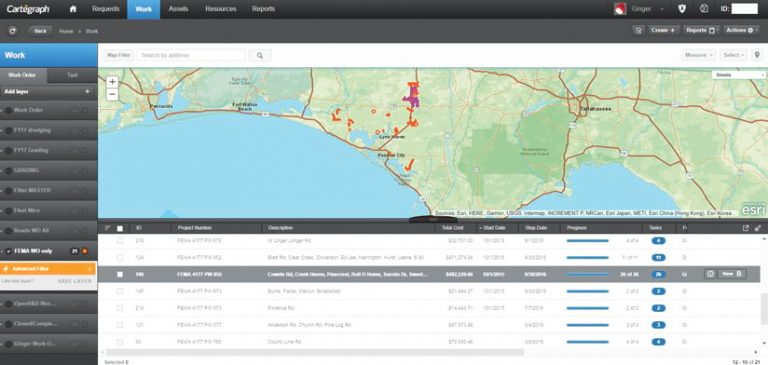The width and height of the screenshot is (768, 365).
Task: Click the 11 tasks badge for Brett Rd row
Action: (x=658, y=257)
